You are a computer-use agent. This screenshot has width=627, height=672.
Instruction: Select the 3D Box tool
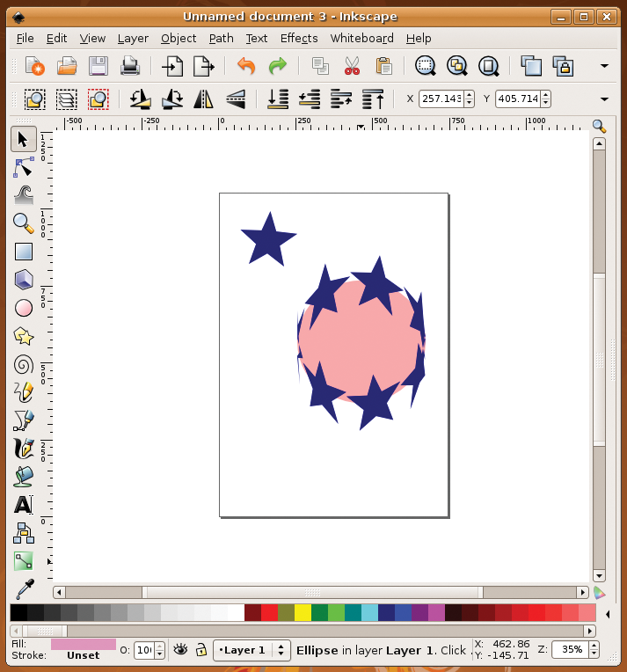24,280
